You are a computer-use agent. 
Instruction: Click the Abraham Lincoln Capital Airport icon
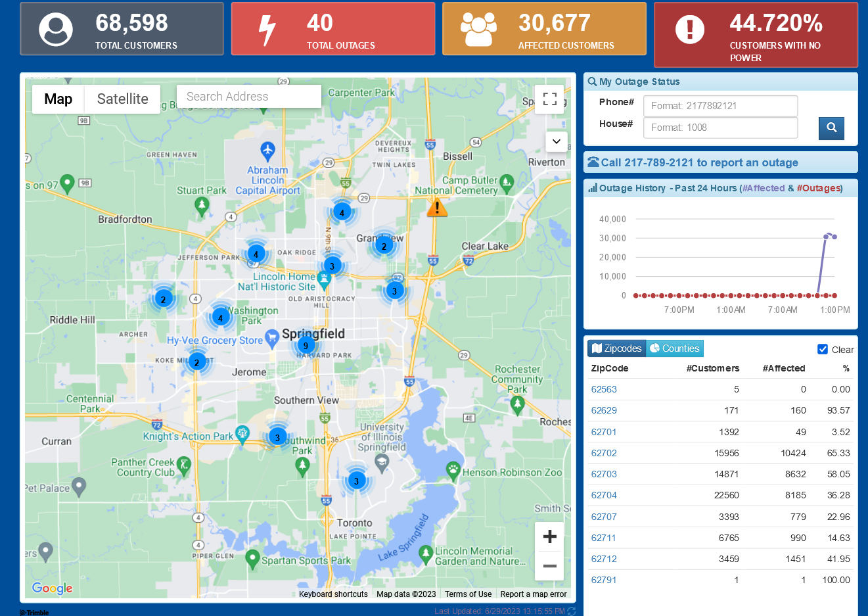pyautogui.click(x=267, y=151)
